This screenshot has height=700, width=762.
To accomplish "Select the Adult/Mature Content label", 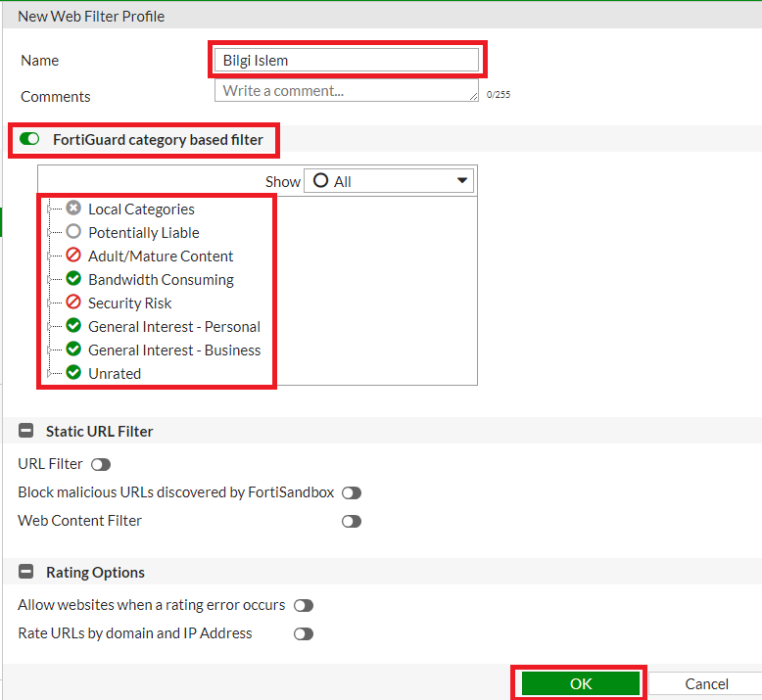I will tap(161, 256).
